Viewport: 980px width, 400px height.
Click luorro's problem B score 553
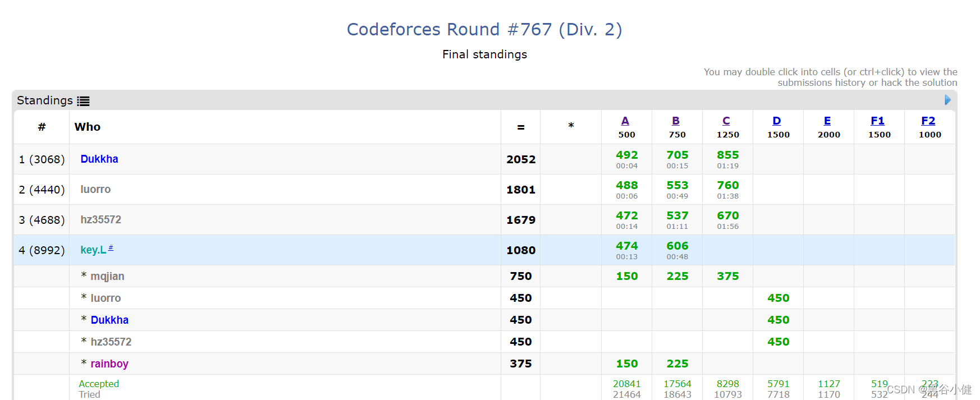[x=677, y=185]
